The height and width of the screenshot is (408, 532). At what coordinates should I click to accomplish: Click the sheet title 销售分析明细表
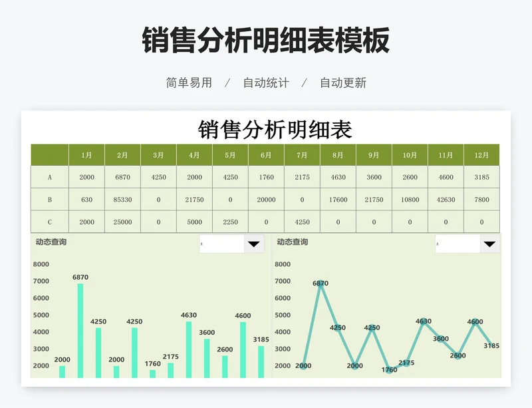[x=275, y=130]
